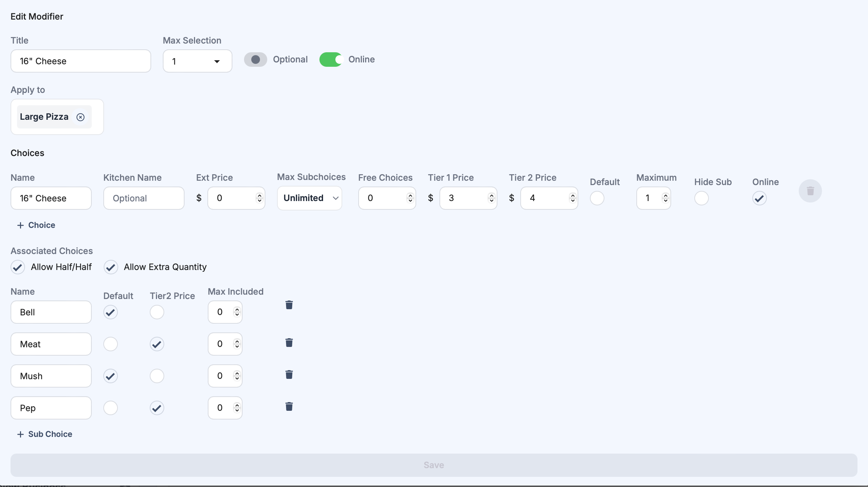Delete the Meat sub choice

click(x=289, y=343)
